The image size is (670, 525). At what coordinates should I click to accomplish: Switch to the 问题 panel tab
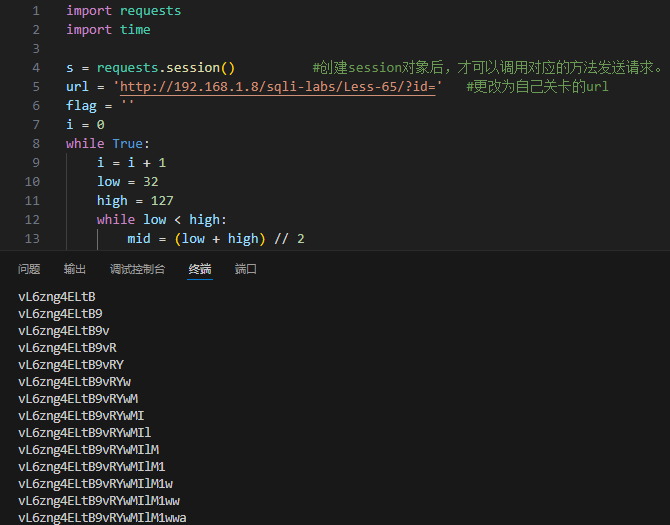coord(29,269)
